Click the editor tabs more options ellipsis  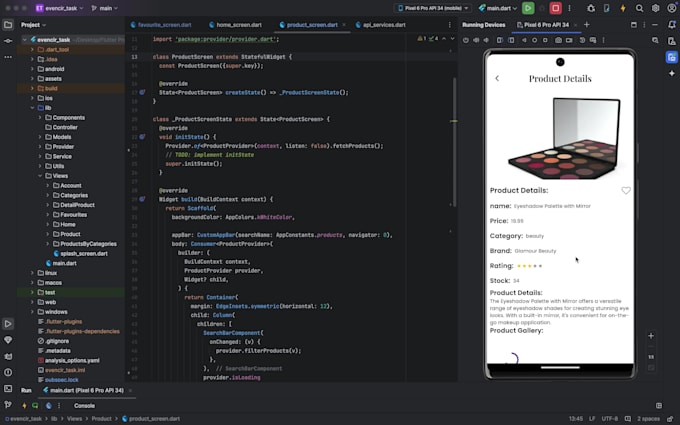coord(449,25)
